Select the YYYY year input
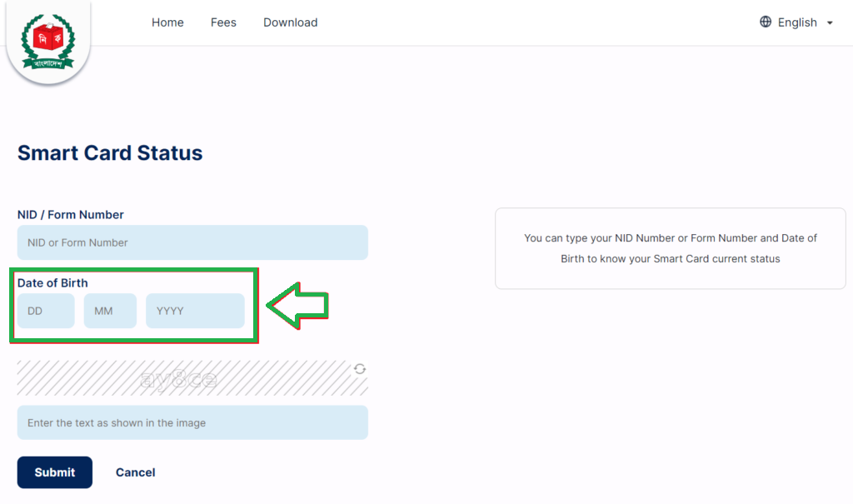 tap(195, 311)
